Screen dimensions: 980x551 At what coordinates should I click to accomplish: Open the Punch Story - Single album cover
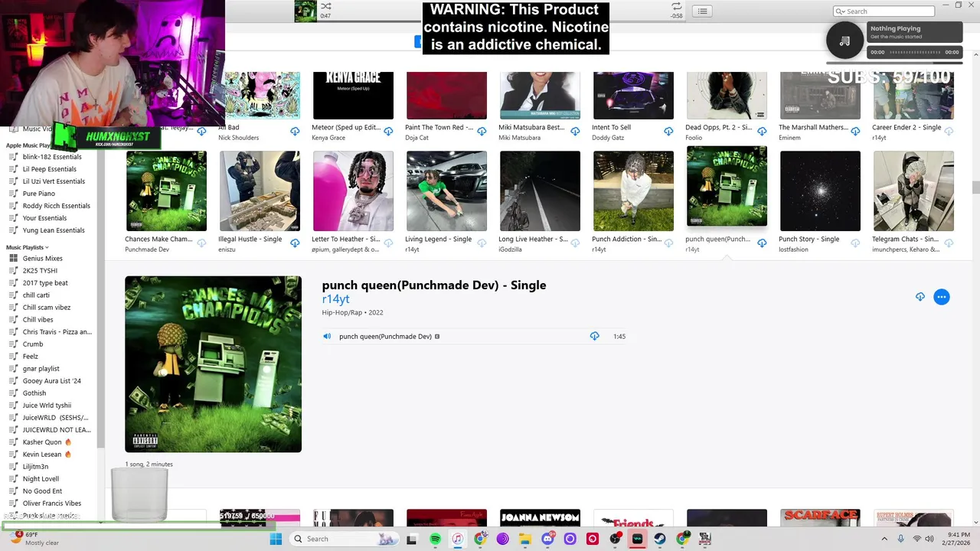pyautogui.click(x=820, y=191)
